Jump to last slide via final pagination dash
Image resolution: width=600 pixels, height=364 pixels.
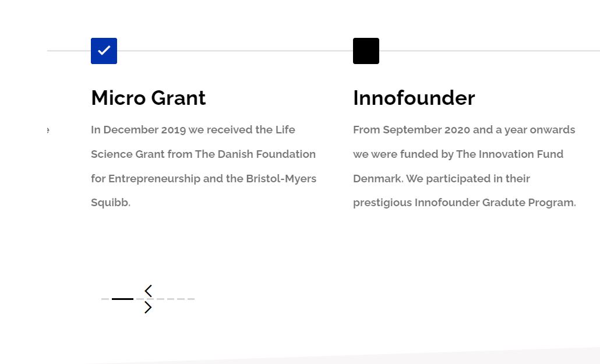[x=191, y=299]
